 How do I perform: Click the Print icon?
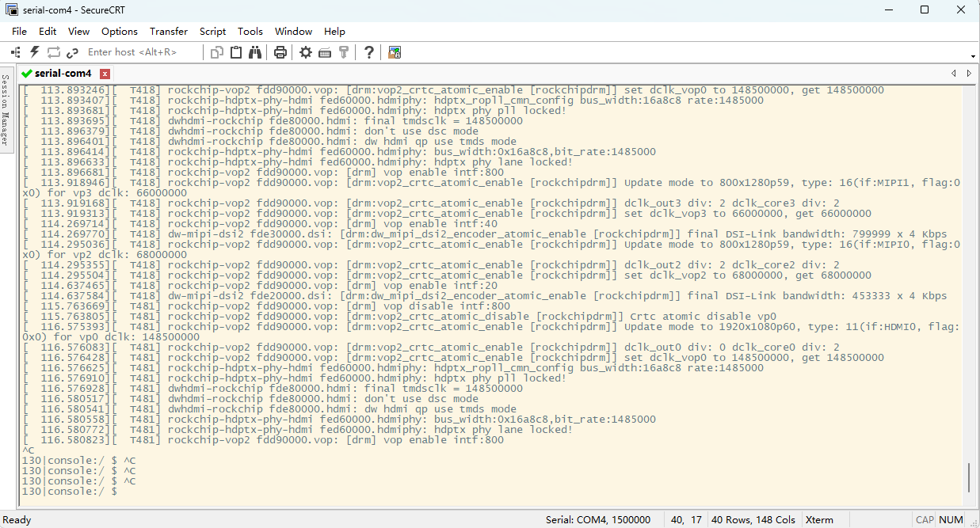[x=280, y=52]
